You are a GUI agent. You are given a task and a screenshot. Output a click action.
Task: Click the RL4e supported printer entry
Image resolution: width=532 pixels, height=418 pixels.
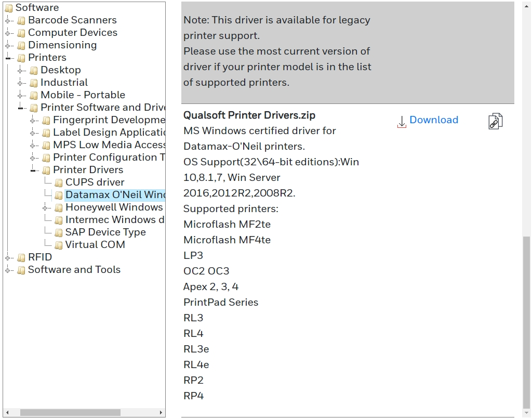196,365
